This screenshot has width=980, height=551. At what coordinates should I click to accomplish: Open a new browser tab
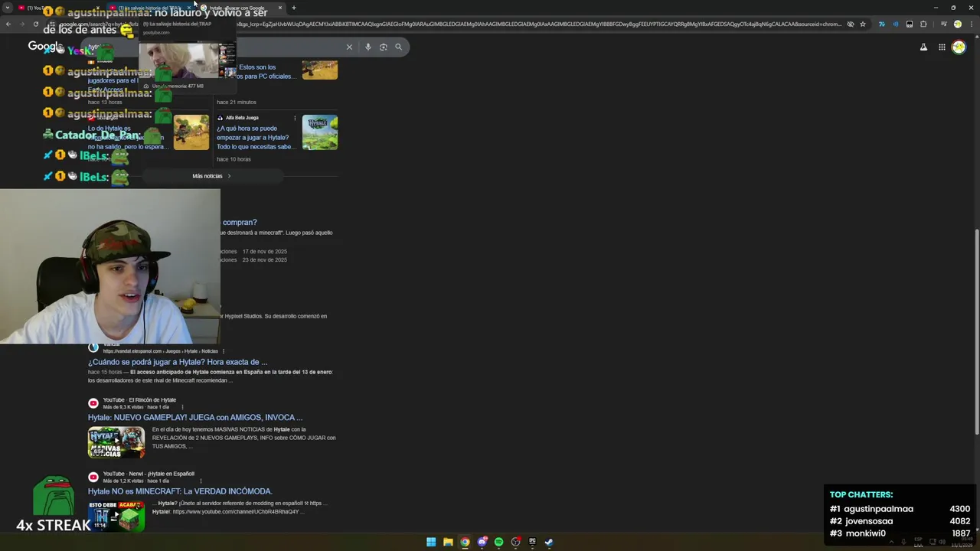pyautogui.click(x=294, y=8)
